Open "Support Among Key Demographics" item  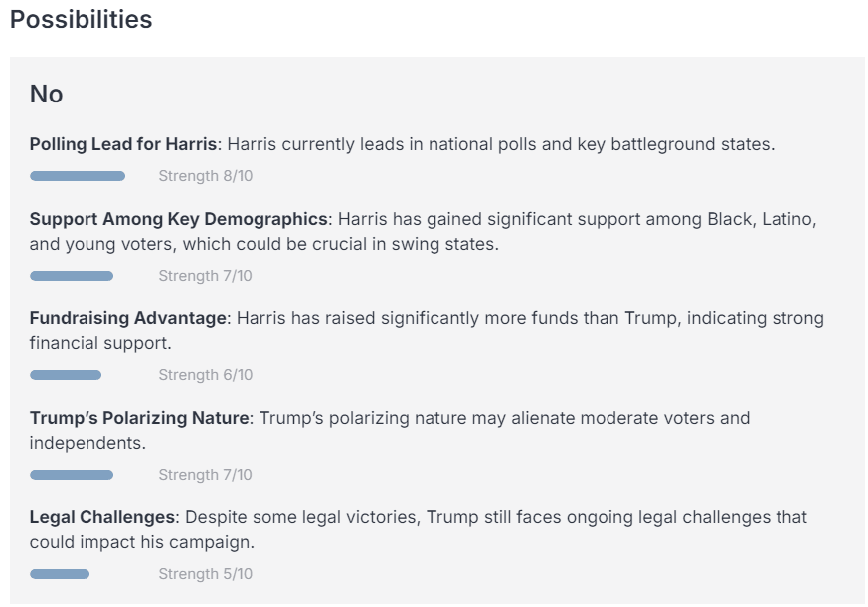click(x=178, y=219)
